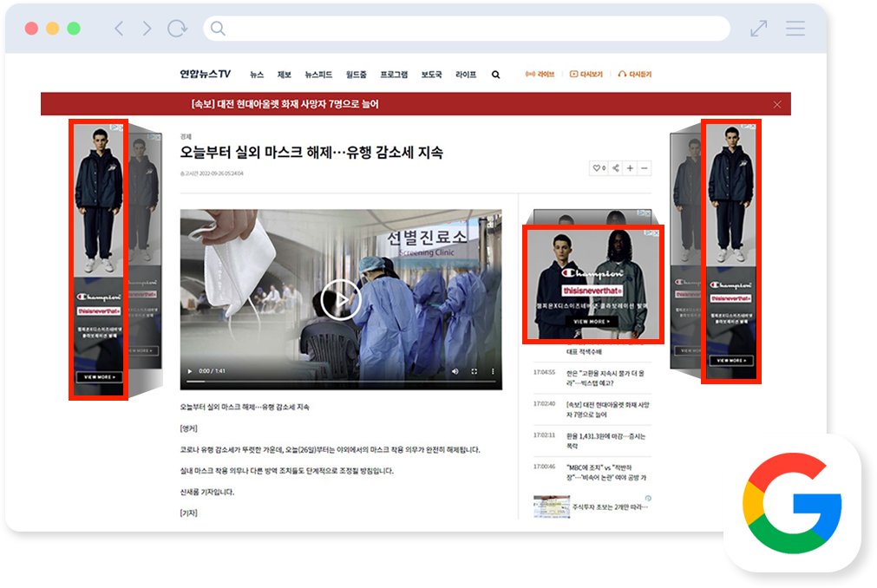Click the 다시보기 replay link
Viewport: 877px width, 588px height.
tap(586, 75)
